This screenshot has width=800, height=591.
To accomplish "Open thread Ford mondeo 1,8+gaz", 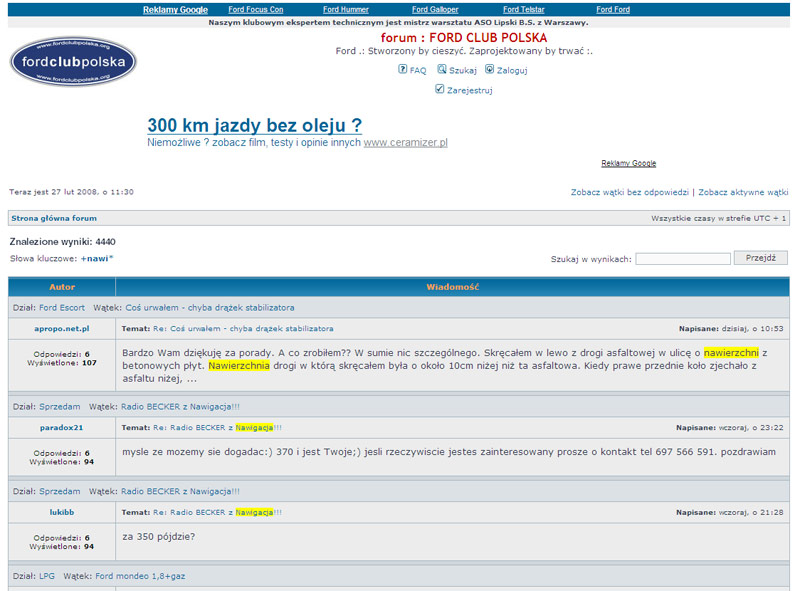I will tap(140, 576).
